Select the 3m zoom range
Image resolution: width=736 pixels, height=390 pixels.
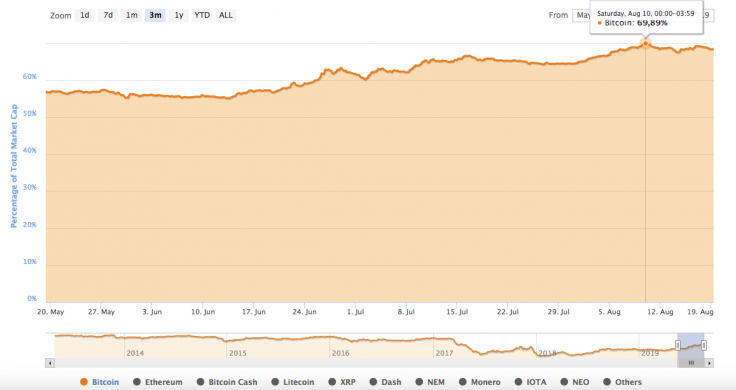coord(155,15)
